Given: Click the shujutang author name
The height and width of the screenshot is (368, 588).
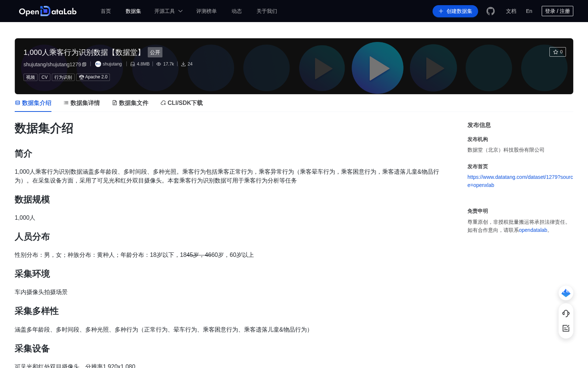Looking at the screenshot, I should point(112,64).
